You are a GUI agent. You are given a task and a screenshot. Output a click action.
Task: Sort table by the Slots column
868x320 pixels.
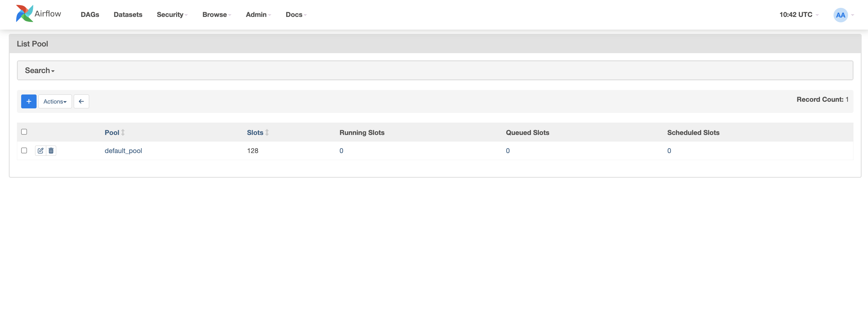coord(255,133)
